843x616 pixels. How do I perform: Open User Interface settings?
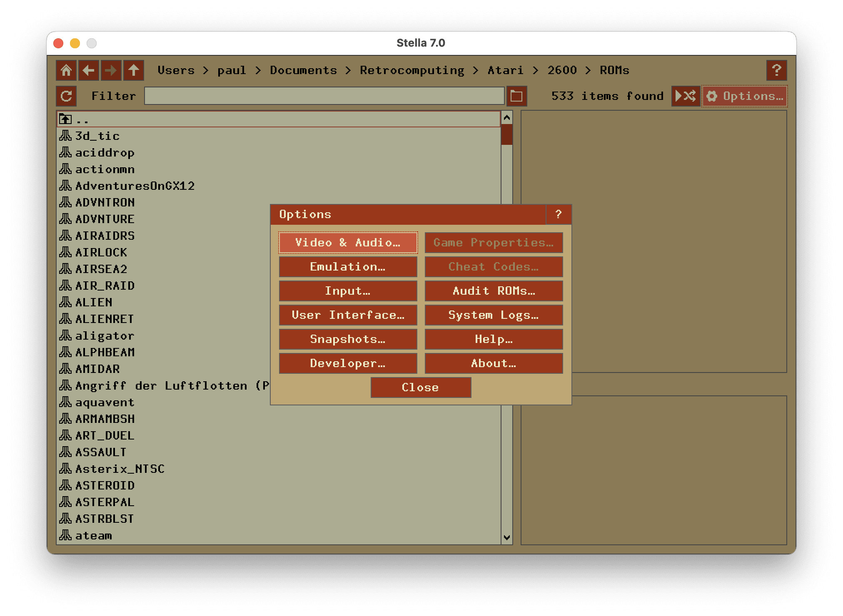pos(348,315)
